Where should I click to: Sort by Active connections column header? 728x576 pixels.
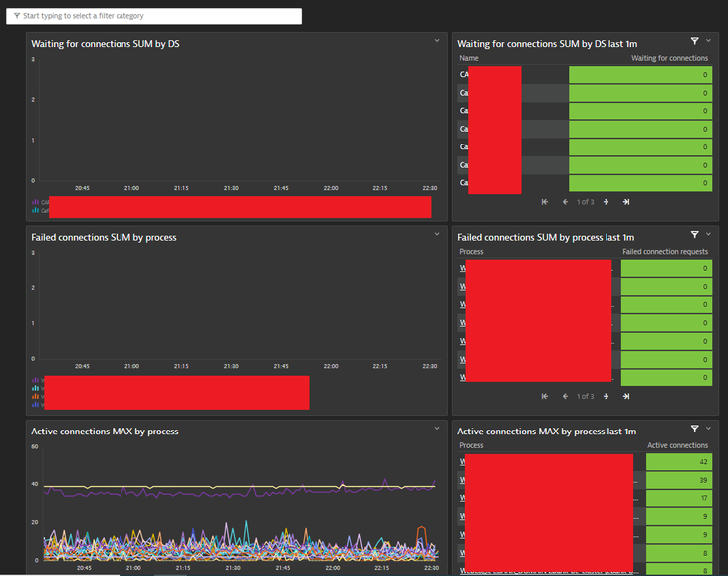(677, 445)
